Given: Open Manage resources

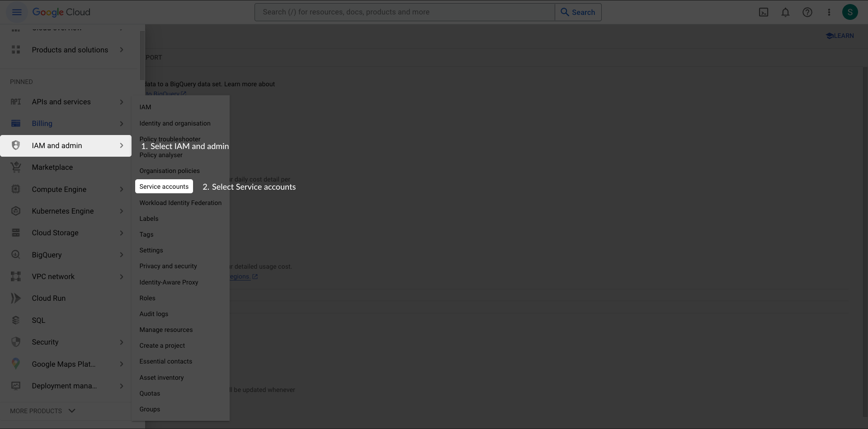Looking at the screenshot, I should tap(166, 330).
